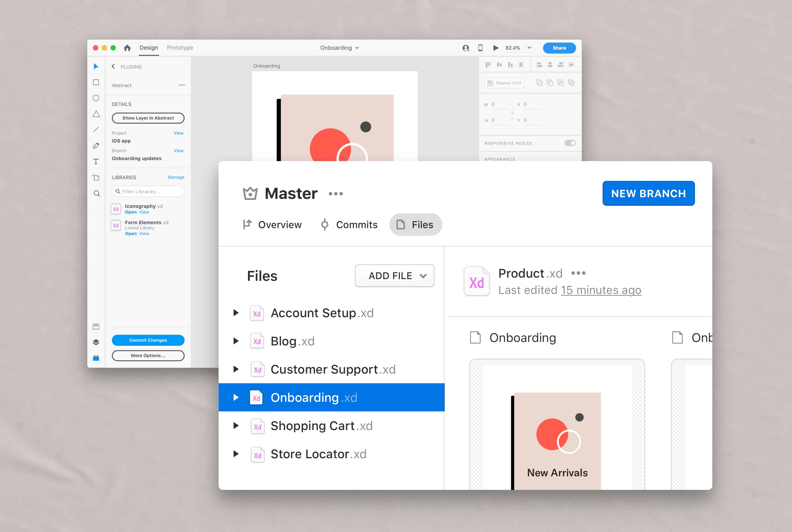The image size is (792, 532).
Task: Open Product.xd more options dots
Action: tap(578, 273)
